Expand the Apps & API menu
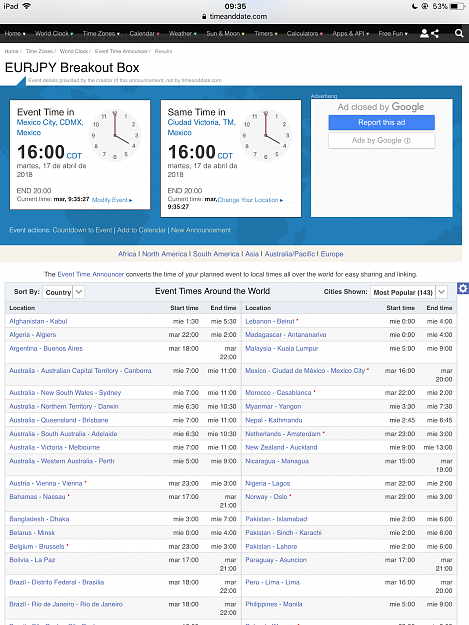 pyautogui.click(x=351, y=33)
